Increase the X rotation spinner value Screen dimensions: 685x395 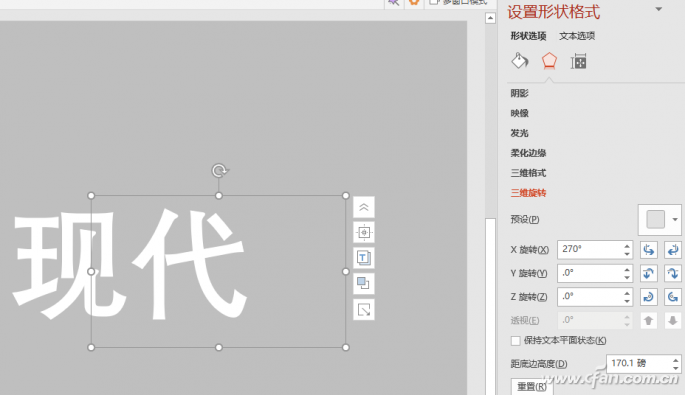(627, 246)
